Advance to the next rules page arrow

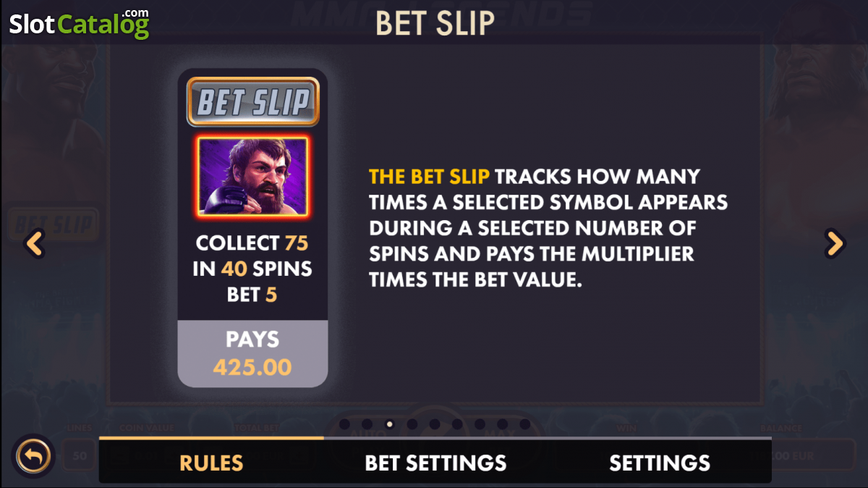835,243
